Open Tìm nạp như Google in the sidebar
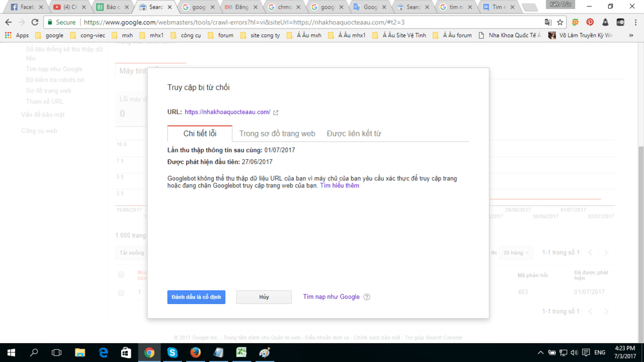Image resolution: width=644 pixels, height=362 pixels. 54,69
